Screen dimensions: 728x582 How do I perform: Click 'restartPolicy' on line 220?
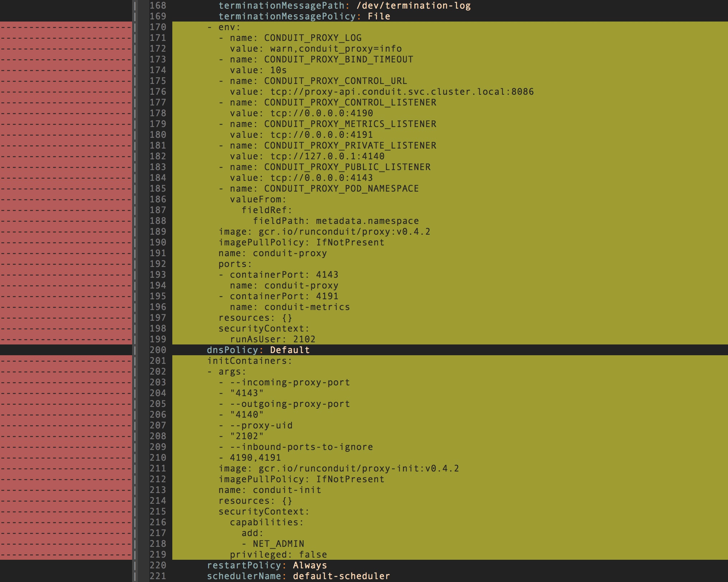244,565
